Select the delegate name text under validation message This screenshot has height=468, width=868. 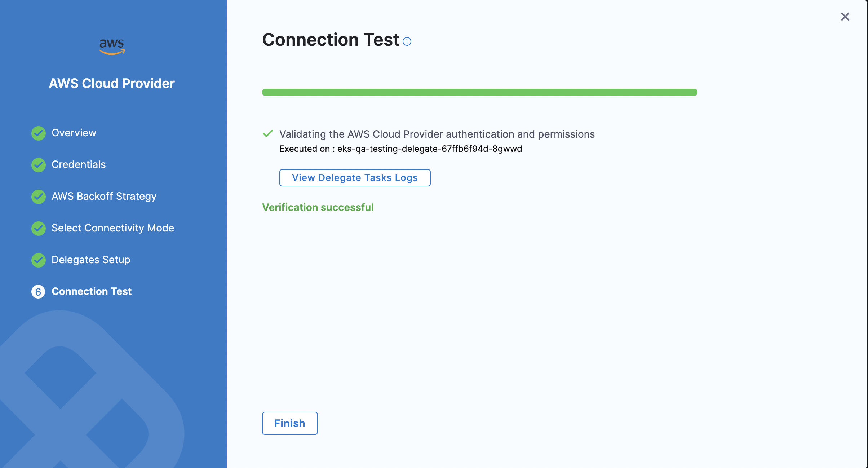coord(400,149)
